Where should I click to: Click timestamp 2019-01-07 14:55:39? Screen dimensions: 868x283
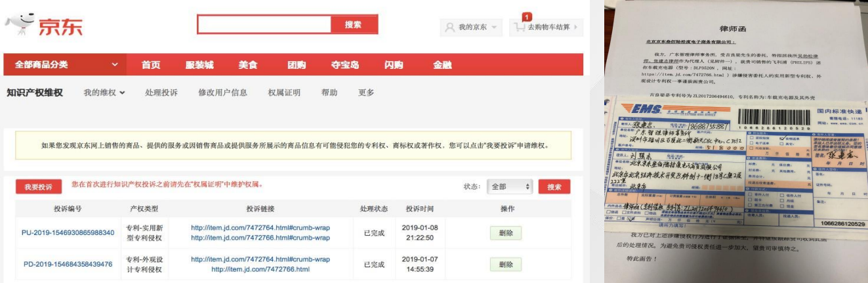[419, 264]
